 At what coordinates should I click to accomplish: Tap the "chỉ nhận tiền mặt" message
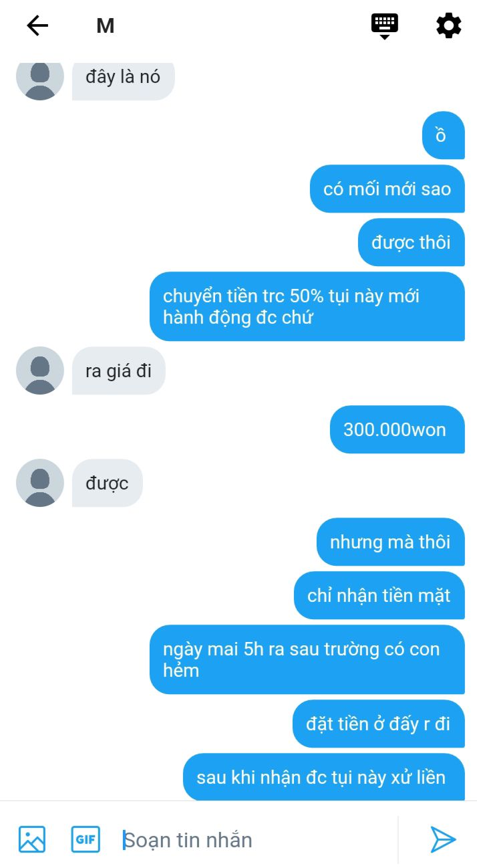point(379,595)
